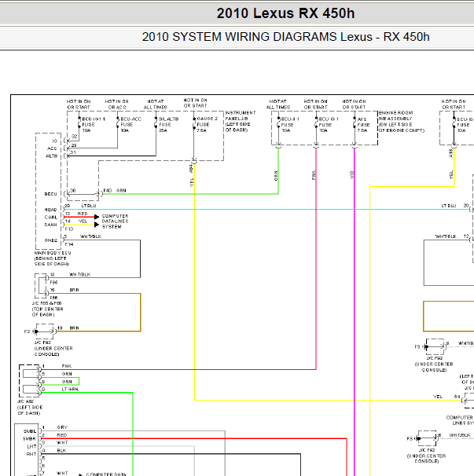Click the BRN label at F66 pin 16
This screenshot has width=474, height=476.
pyautogui.click(x=74, y=290)
